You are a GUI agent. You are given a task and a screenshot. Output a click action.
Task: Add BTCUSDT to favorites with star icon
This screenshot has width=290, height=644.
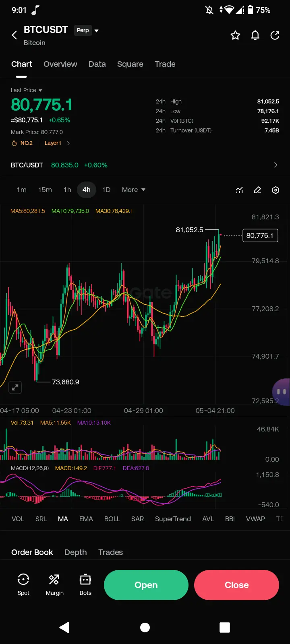(x=235, y=35)
